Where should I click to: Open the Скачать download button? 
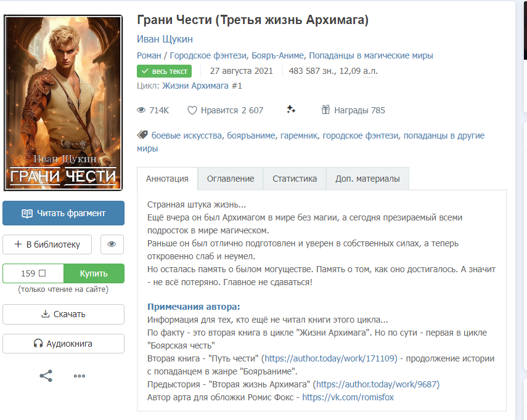click(63, 314)
